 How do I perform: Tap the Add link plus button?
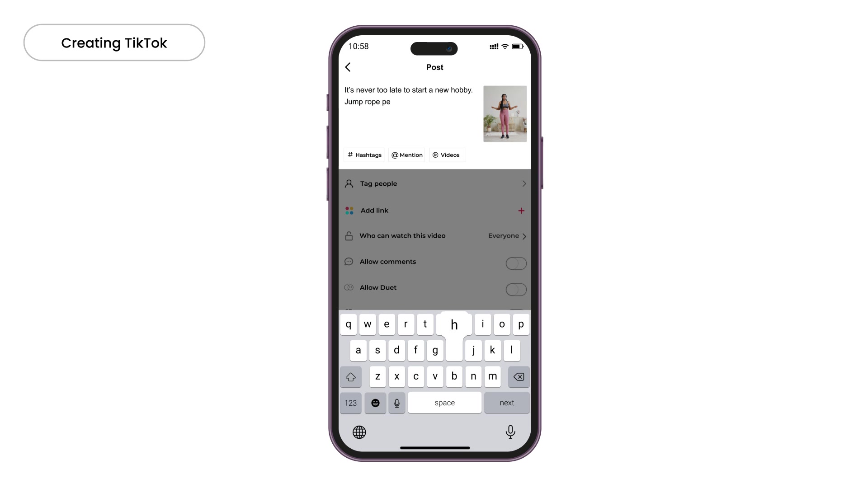[522, 210]
